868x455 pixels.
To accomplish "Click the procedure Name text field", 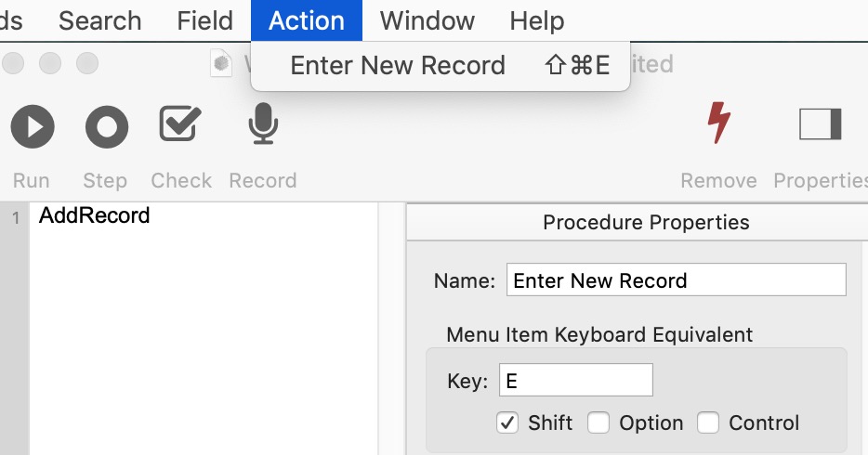I will pyautogui.click(x=676, y=279).
